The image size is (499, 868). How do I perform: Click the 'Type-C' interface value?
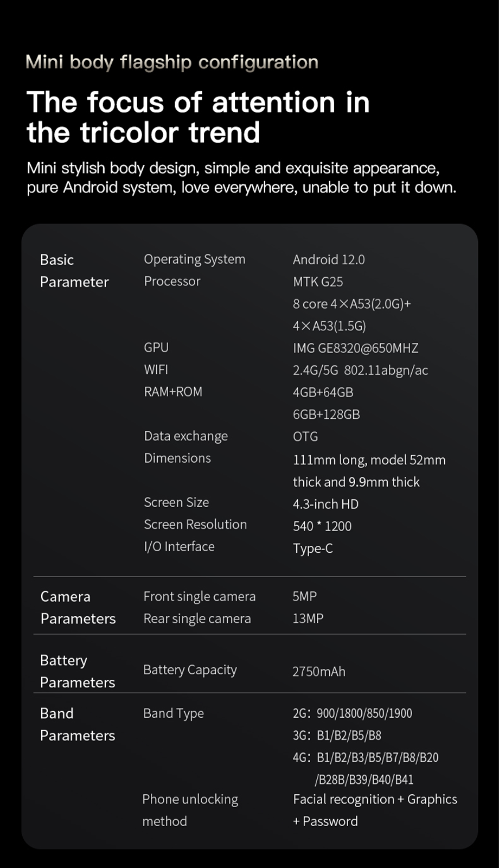click(x=312, y=548)
